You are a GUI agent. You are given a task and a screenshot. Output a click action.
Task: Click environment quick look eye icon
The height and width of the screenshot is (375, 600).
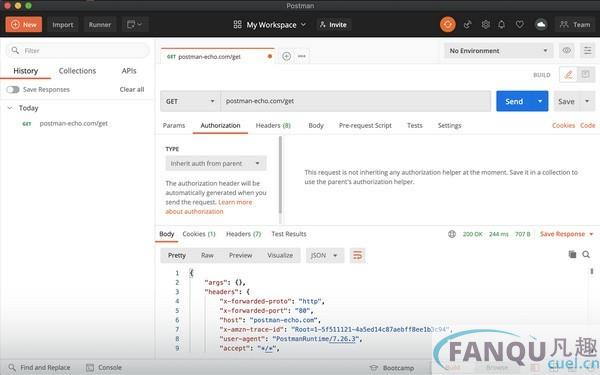(567, 51)
